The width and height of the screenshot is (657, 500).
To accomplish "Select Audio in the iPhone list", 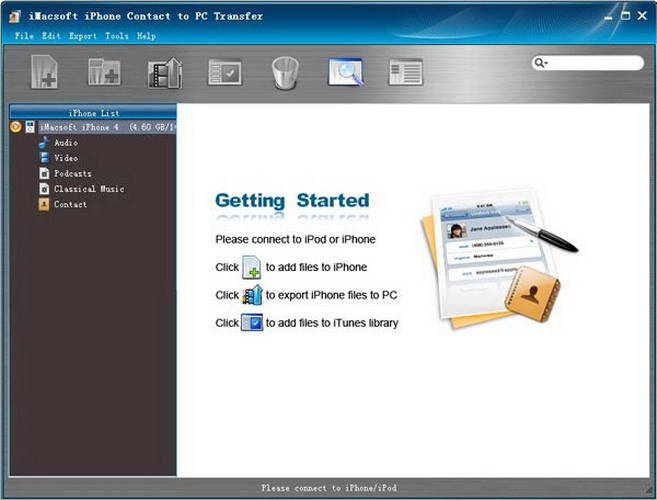I will pyautogui.click(x=66, y=142).
